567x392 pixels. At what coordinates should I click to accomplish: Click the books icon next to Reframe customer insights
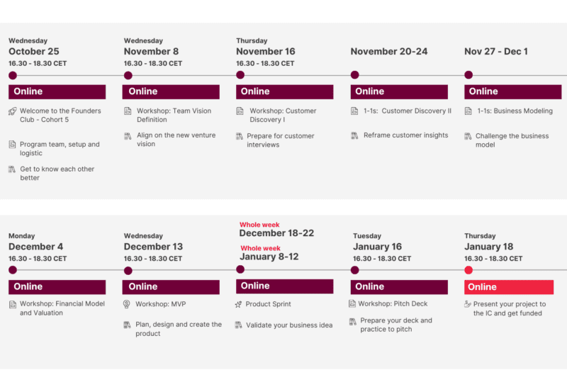point(355,135)
